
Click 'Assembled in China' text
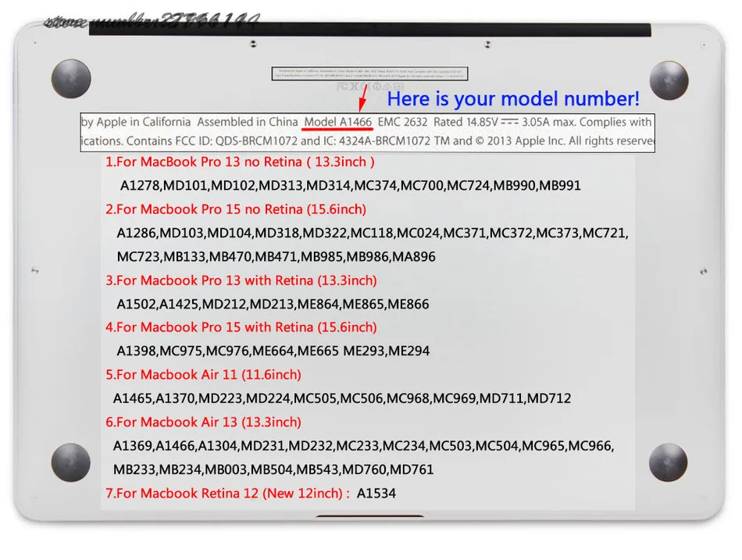tap(248, 122)
